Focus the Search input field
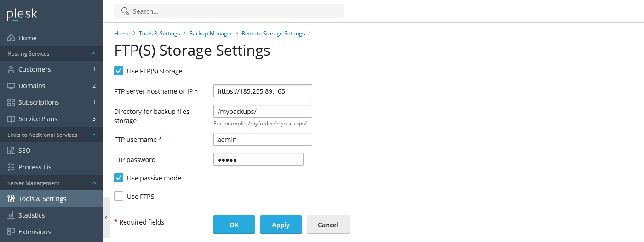 (229, 11)
